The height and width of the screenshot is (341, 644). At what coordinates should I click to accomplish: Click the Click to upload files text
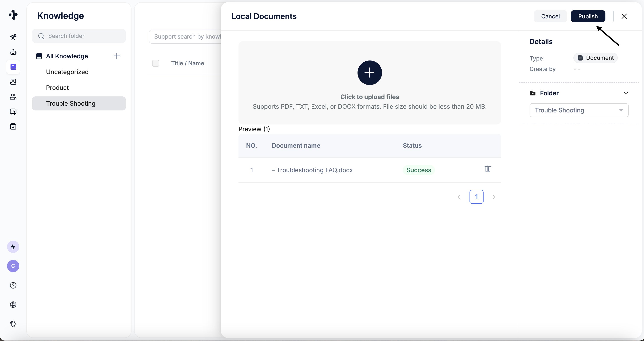coord(370,97)
